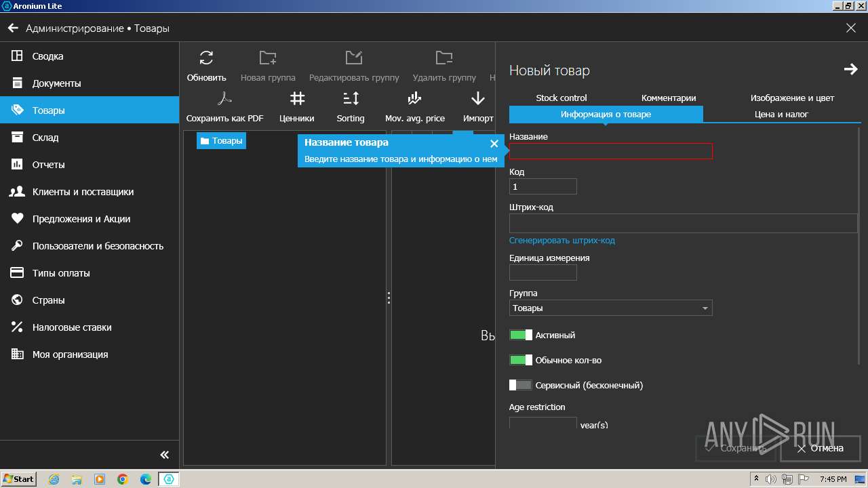Open Клиенты и поставщики

click(x=90, y=192)
